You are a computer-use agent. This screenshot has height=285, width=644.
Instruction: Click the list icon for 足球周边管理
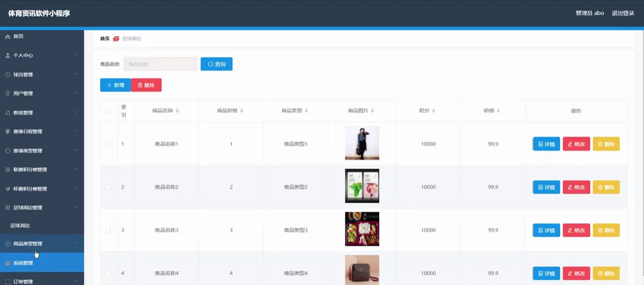[x=8, y=207]
